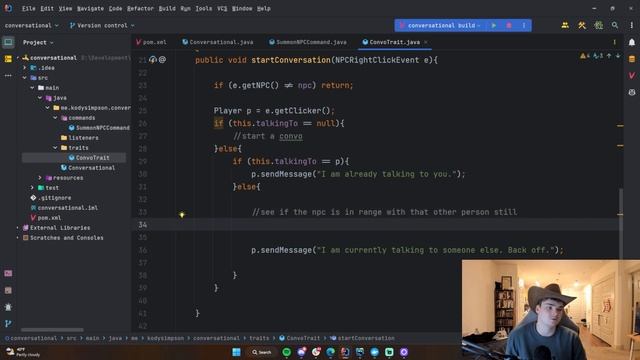Screen dimensions: 640x360
Task: Click the yellow intention lightbulb
Action: [182, 215]
